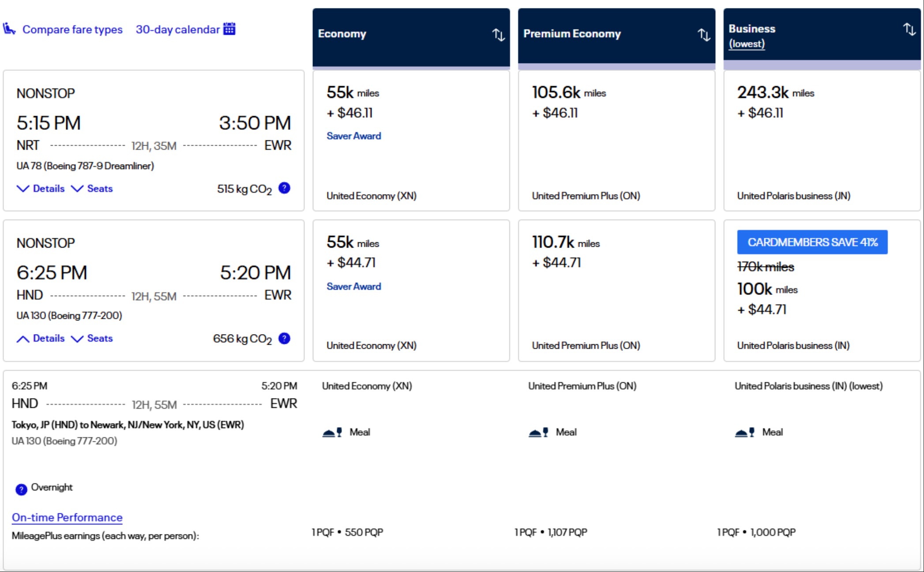
Task: Choose 55k miles + $44.71 economy fare
Action: coord(411,290)
